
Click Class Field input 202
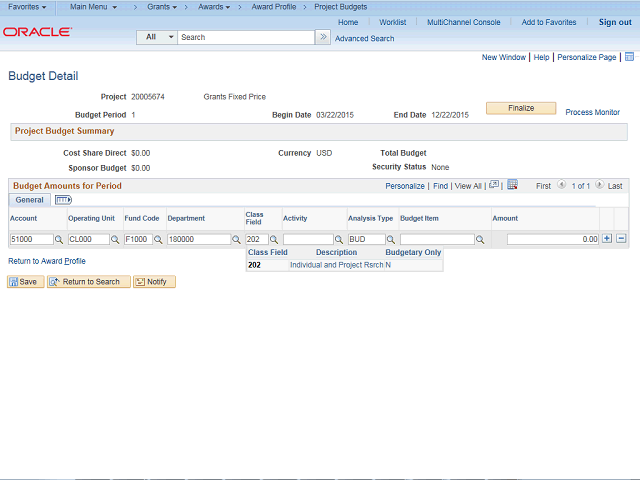click(x=257, y=239)
